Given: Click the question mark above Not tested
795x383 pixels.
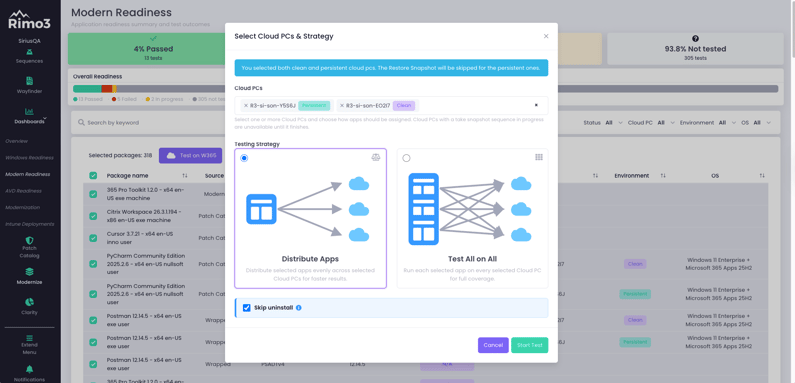Looking at the screenshot, I should pos(695,39).
